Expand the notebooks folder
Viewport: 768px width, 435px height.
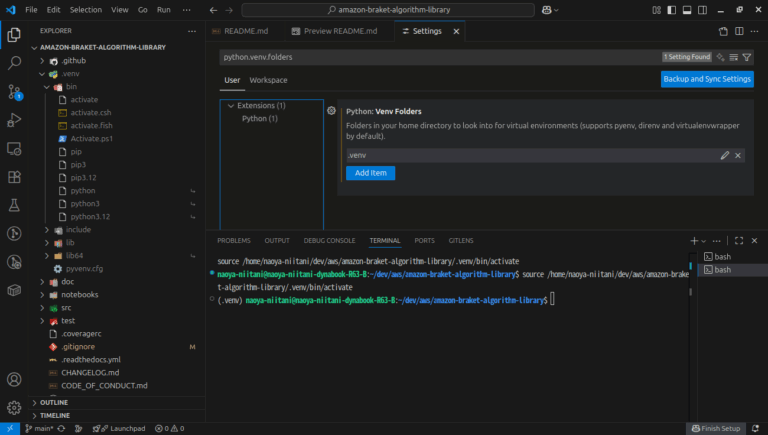click(x=42, y=295)
